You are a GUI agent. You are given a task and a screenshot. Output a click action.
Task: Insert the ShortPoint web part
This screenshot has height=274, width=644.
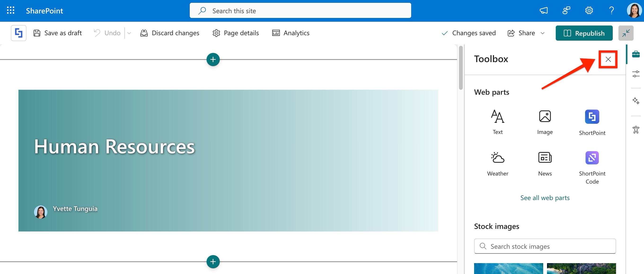592,122
